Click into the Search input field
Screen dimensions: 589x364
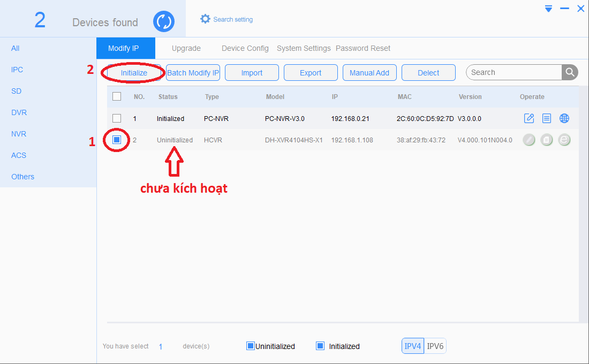coord(514,72)
